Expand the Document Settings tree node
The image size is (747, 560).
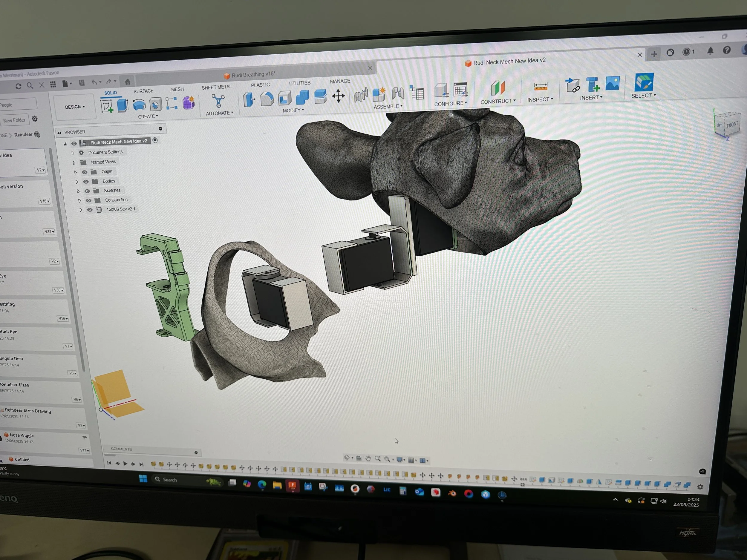coord(73,153)
